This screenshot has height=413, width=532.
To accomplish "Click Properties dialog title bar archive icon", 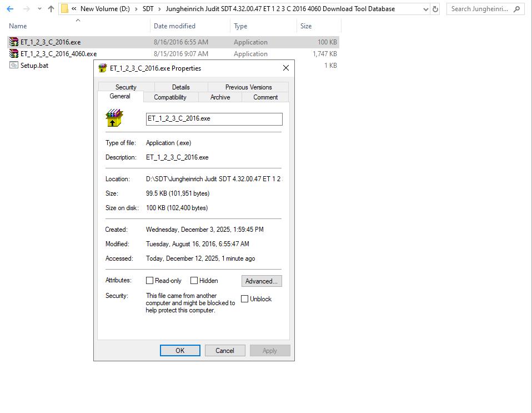I will (x=103, y=68).
